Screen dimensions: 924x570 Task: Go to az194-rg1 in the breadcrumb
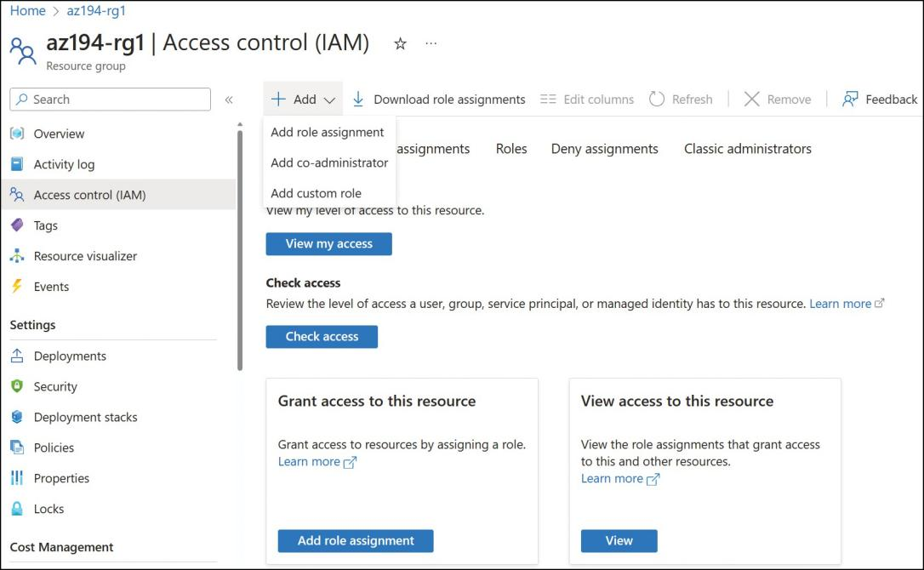click(x=96, y=10)
